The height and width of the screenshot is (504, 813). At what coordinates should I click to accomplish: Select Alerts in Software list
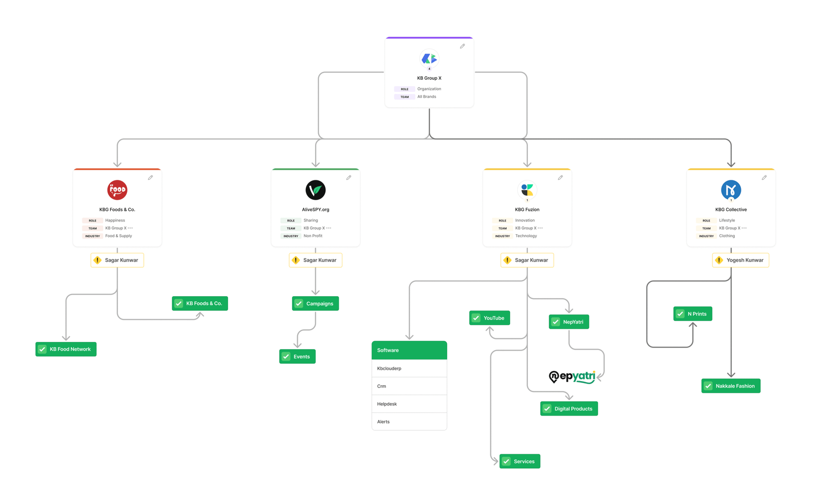(x=409, y=422)
